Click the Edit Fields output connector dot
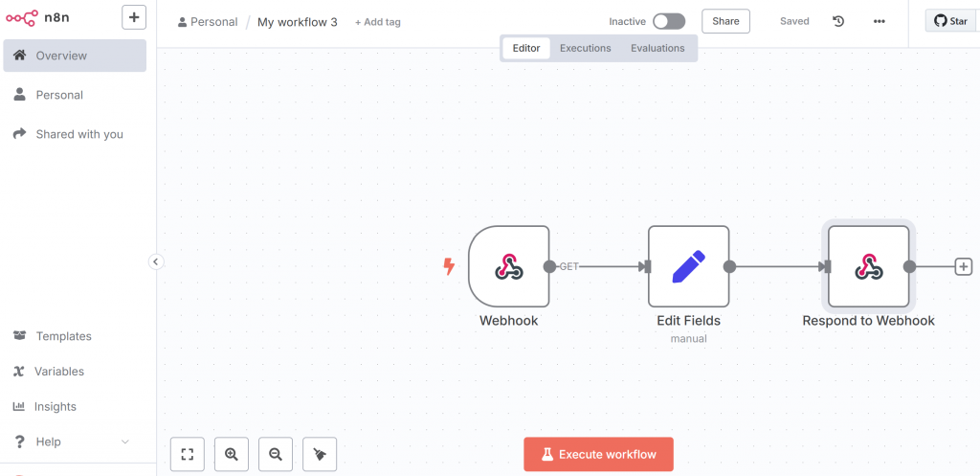 [729, 267]
